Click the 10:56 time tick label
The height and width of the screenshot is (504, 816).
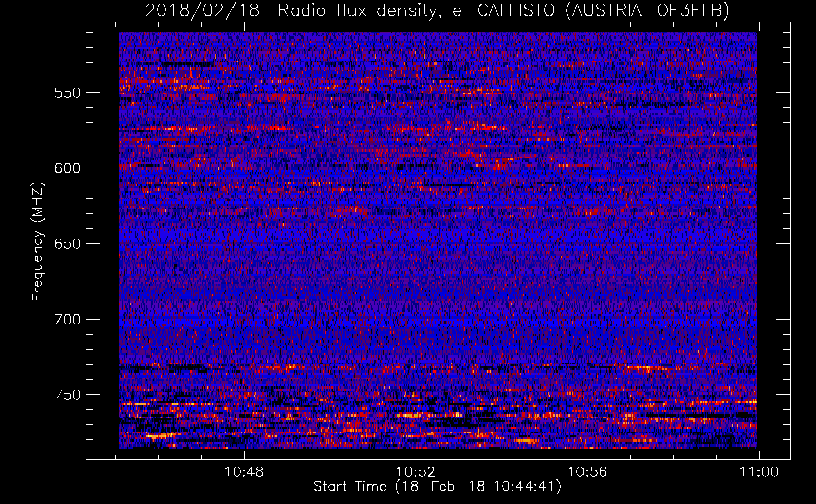tap(587, 472)
